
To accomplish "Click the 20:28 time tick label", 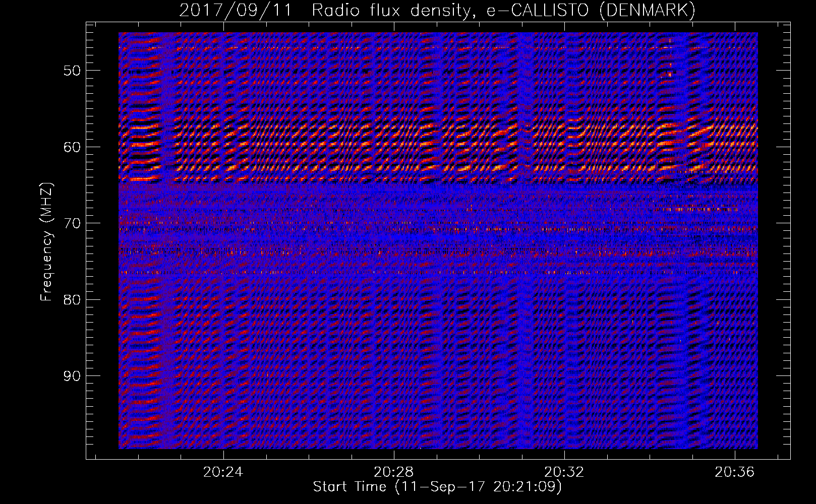I will point(393,472).
